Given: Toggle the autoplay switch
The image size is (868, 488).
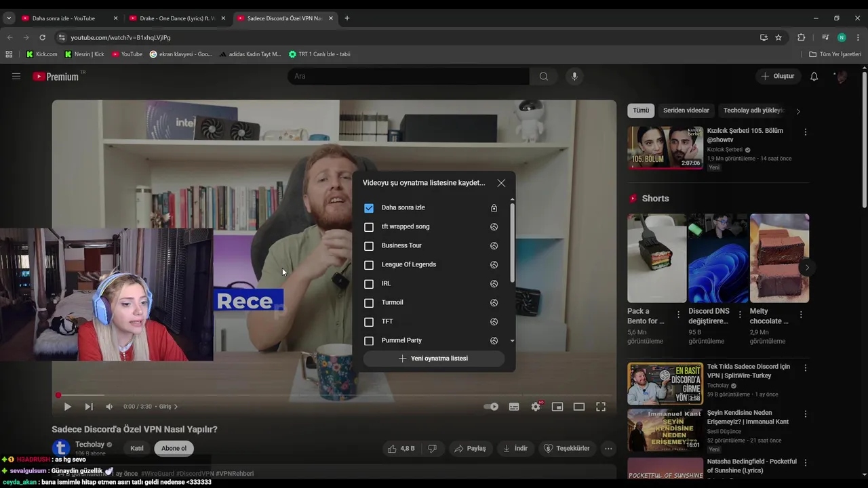Looking at the screenshot, I should tap(491, 407).
